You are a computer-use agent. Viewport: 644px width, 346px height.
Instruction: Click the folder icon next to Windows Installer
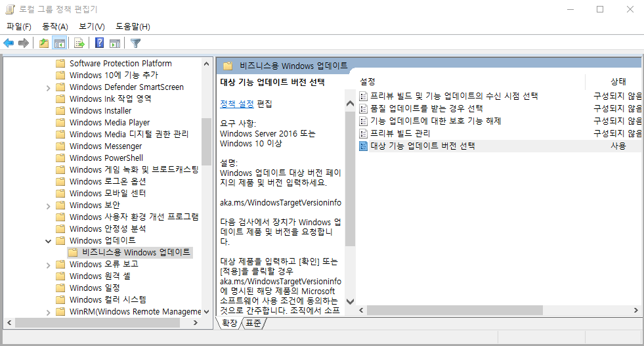61,110
